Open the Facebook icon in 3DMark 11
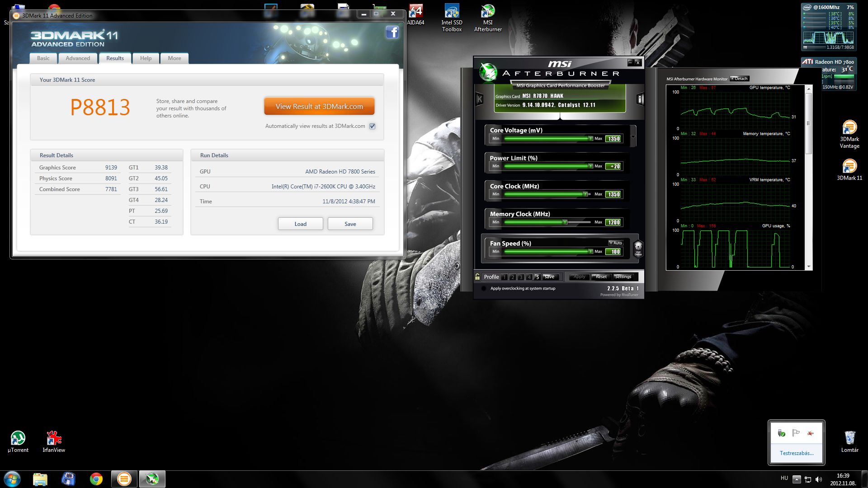868x488 pixels. (392, 33)
